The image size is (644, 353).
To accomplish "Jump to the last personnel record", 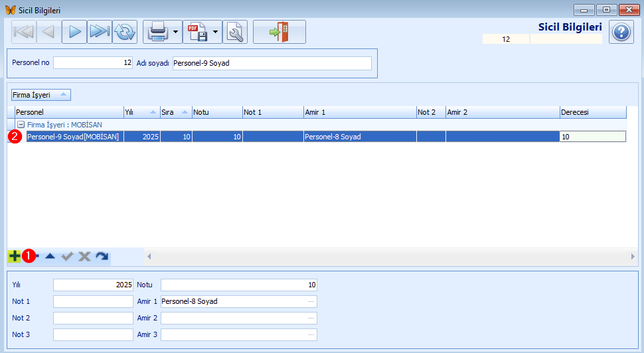I will (x=99, y=32).
